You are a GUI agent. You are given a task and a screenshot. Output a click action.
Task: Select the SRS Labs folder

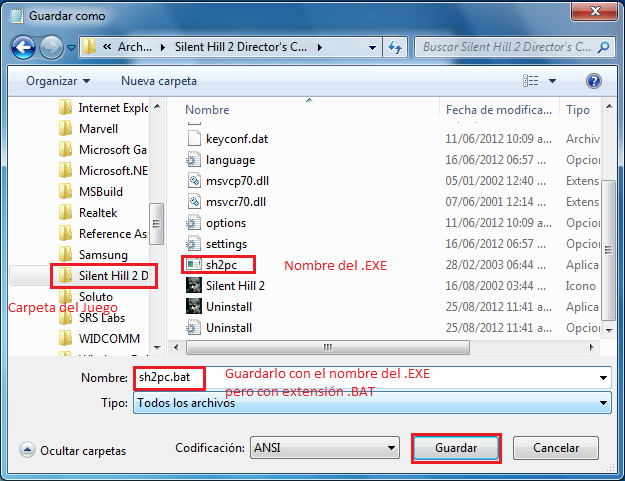point(92,318)
